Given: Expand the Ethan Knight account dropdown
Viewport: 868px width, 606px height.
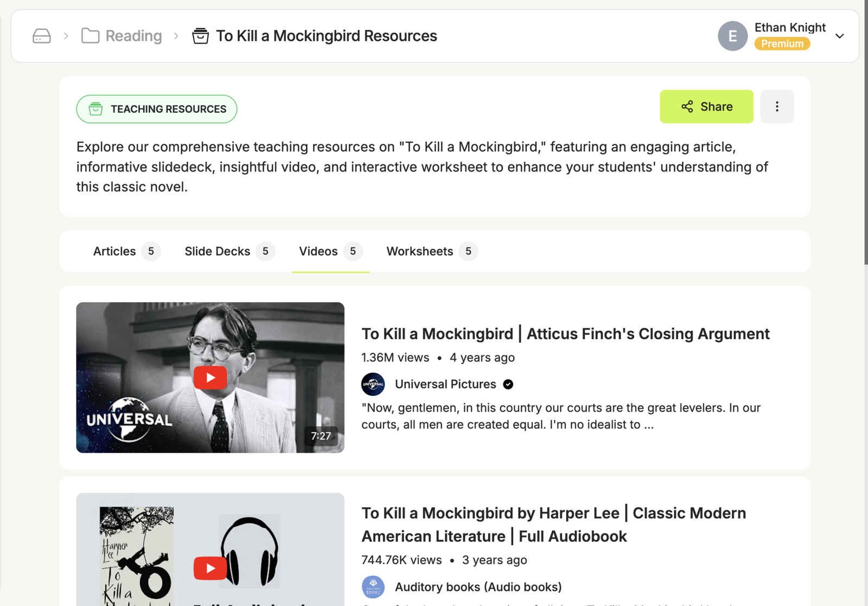Looking at the screenshot, I should tap(839, 36).
